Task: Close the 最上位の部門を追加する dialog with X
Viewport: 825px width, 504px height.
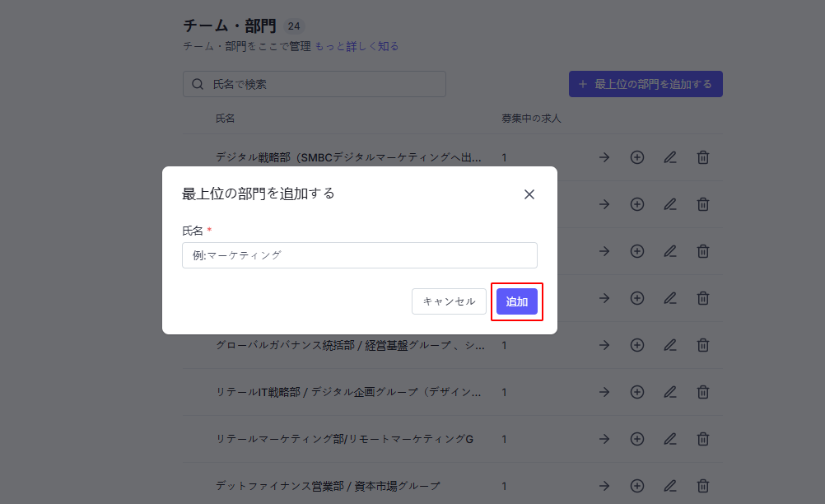Action: pyautogui.click(x=529, y=194)
